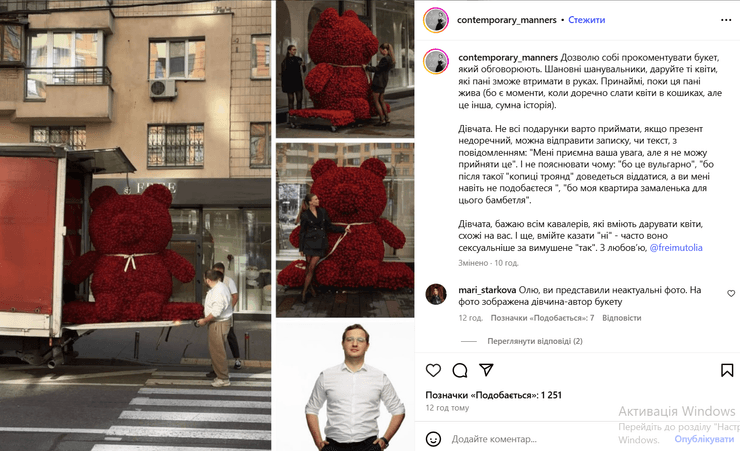Open the three-dot more options menu
Screen dimensions: 740x451
click(726, 20)
